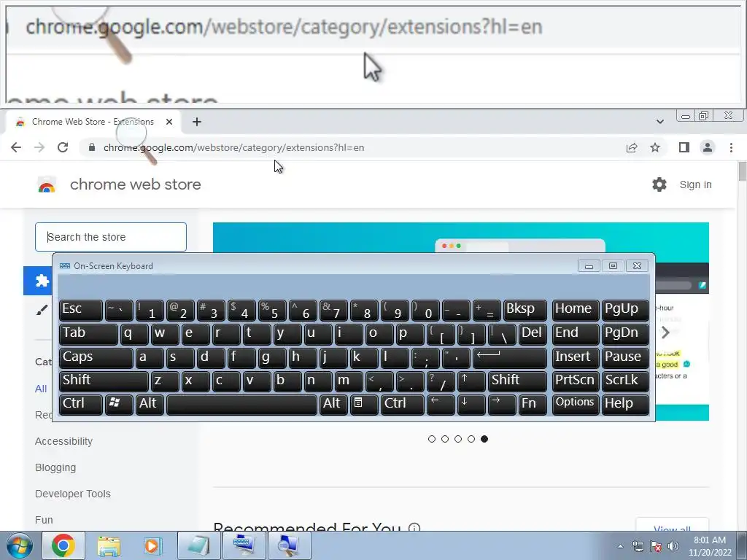Open Chrome from the taskbar
Viewport: 747px width, 560px height.
pos(63,545)
